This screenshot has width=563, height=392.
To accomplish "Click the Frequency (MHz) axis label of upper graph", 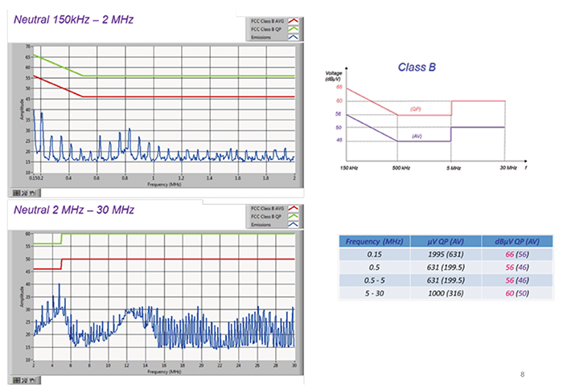I will pyautogui.click(x=163, y=184).
